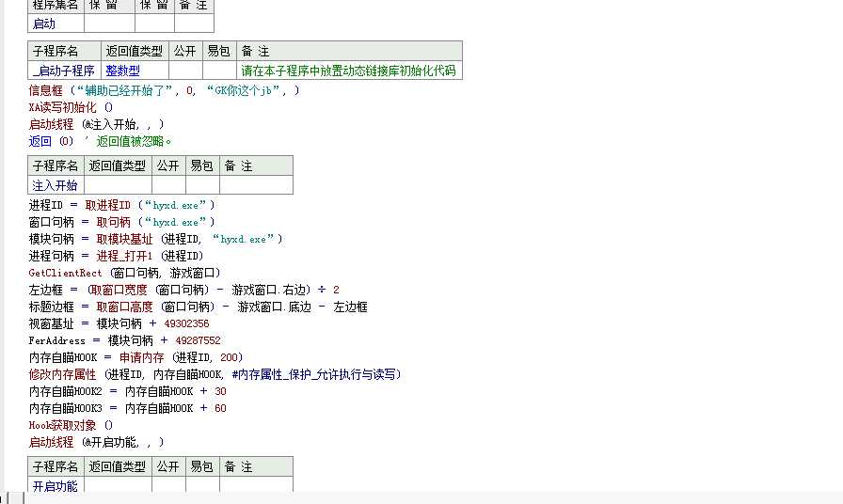
Task: Click 易包 cell in _启动子程序 row
Action: pyautogui.click(x=219, y=71)
